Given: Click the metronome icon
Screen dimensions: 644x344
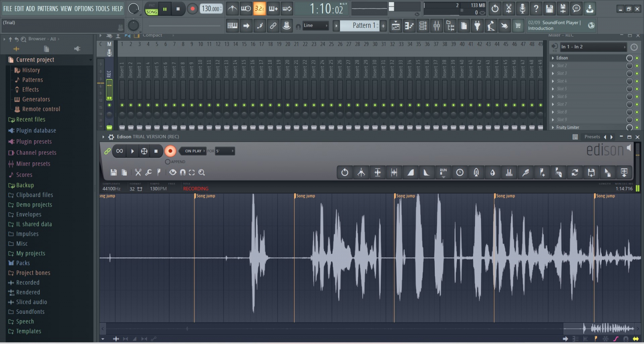Looking at the screenshot, I should coord(232,8).
